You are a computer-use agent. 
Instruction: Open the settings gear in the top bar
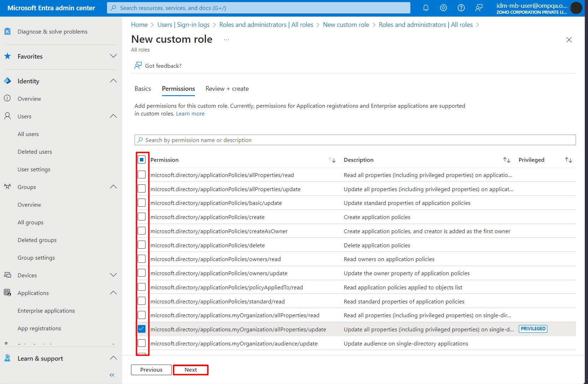click(443, 7)
